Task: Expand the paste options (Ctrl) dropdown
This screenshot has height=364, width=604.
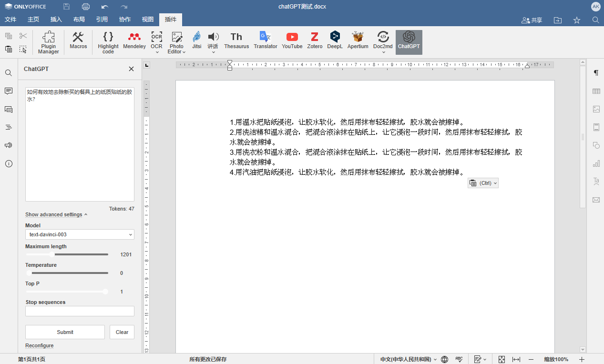Action: (483, 183)
